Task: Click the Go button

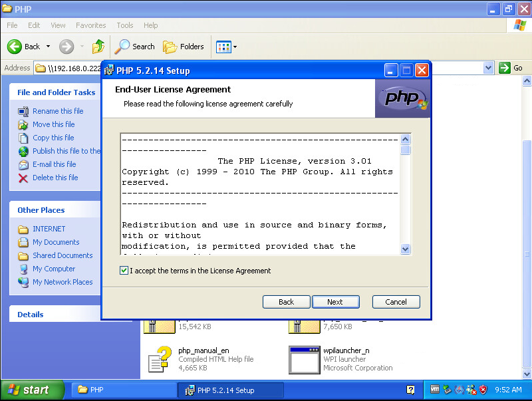Action: [x=511, y=68]
